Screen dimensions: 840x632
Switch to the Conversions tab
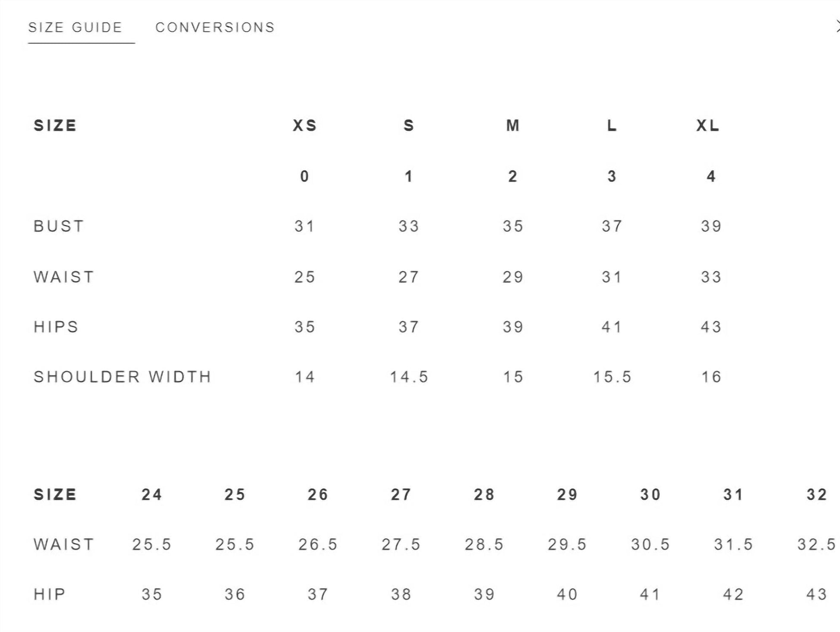pyautogui.click(x=215, y=28)
